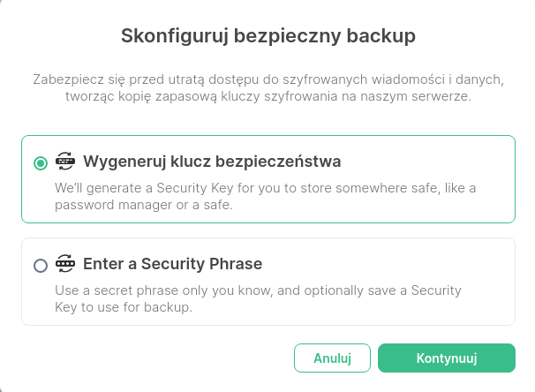Viewport: 535px width, 392px height.
Task: Click the Skonfiguruj bezpieczny backup heading
Action: click(268, 36)
